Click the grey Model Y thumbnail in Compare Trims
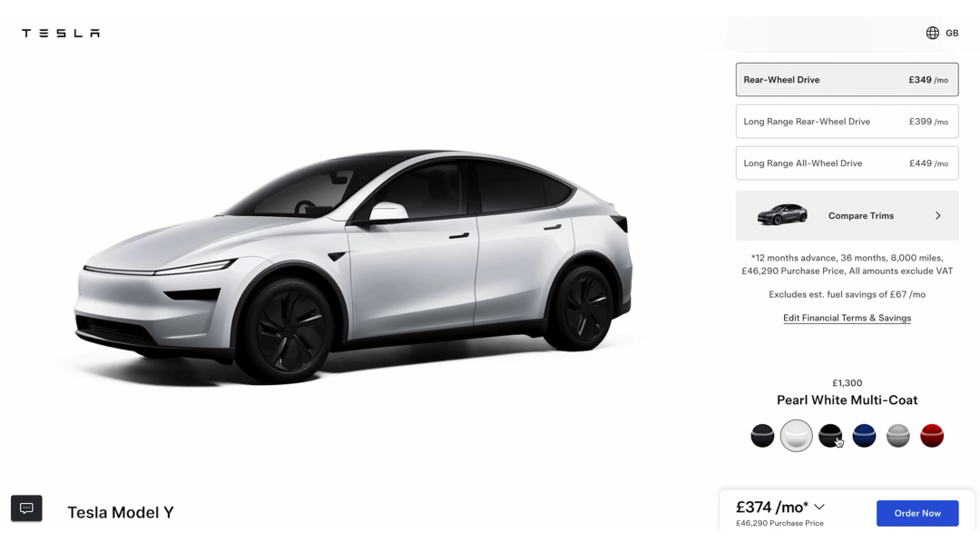 point(782,214)
